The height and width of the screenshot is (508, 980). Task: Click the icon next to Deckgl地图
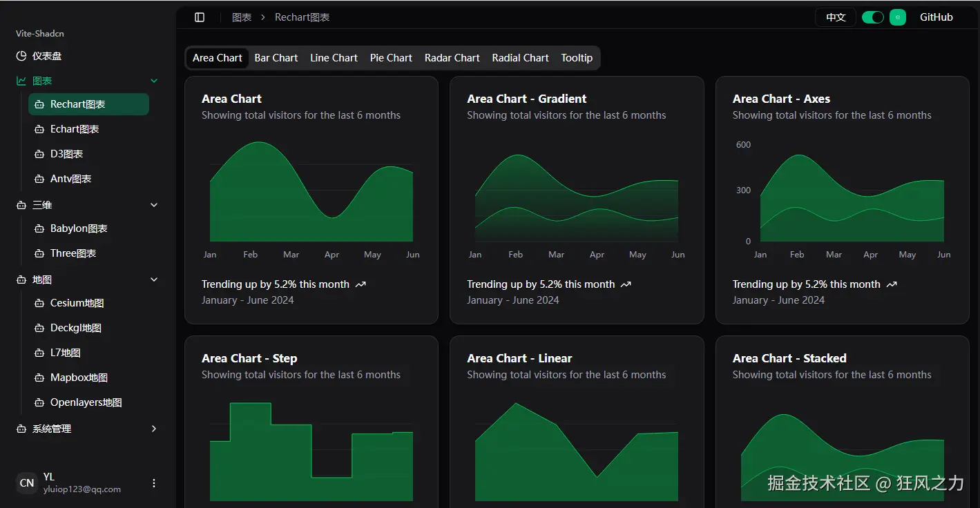[39, 328]
